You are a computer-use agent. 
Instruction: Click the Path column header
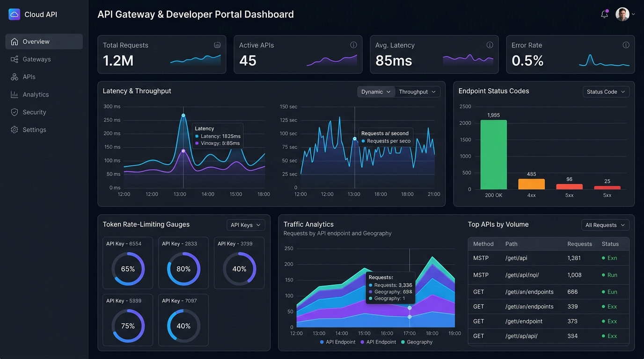pyautogui.click(x=511, y=244)
